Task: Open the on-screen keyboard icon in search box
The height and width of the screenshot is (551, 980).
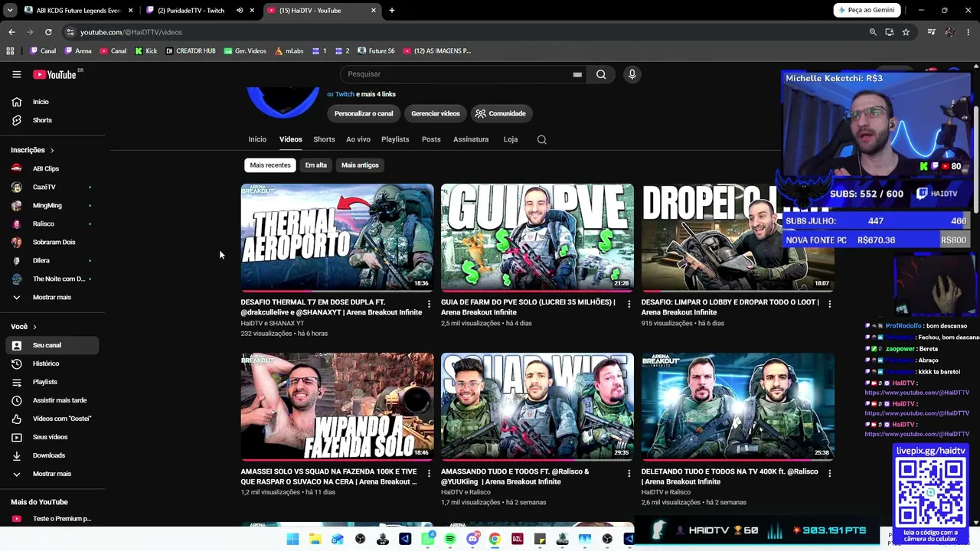Action: tap(577, 74)
